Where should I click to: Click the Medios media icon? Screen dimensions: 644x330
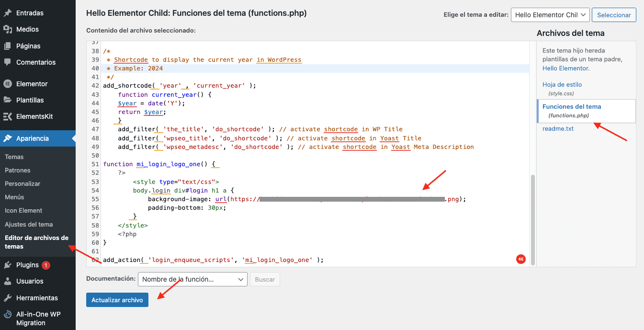(8, 30)
